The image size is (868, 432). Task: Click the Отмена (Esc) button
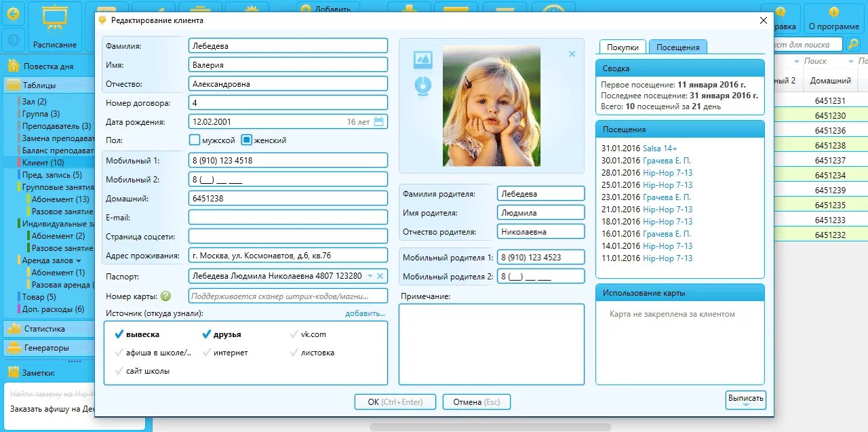476,402
